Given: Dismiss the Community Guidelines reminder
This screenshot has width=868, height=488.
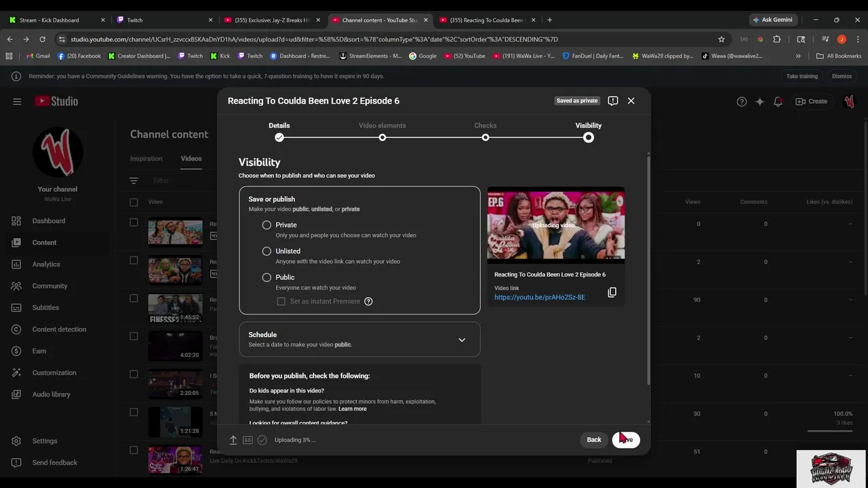Looking at the screenshot, I should [x=842, y=77].
